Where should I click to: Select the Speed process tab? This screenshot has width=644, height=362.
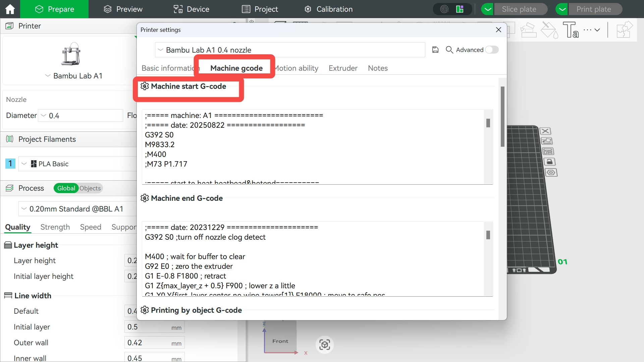[91, 227]
